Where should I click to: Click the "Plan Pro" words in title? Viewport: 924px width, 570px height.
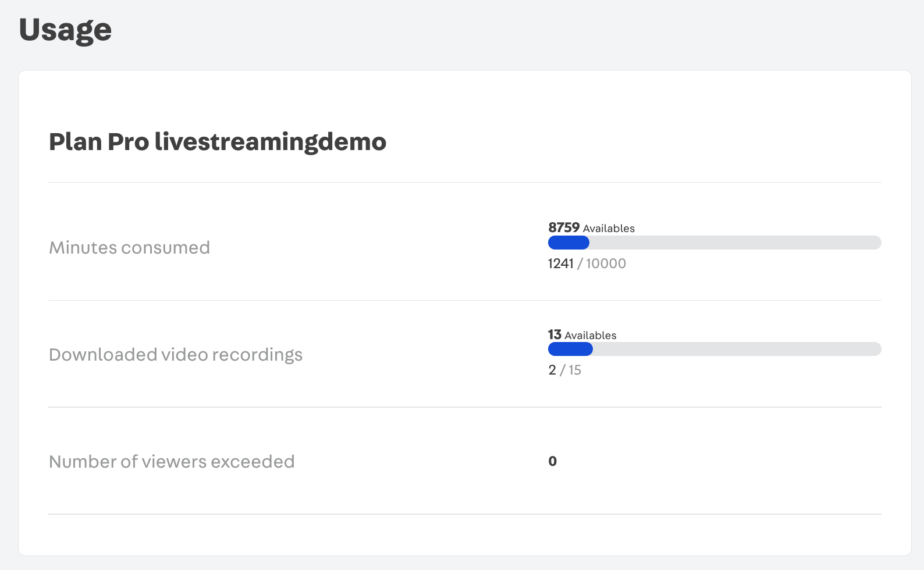tap(99, 142)
